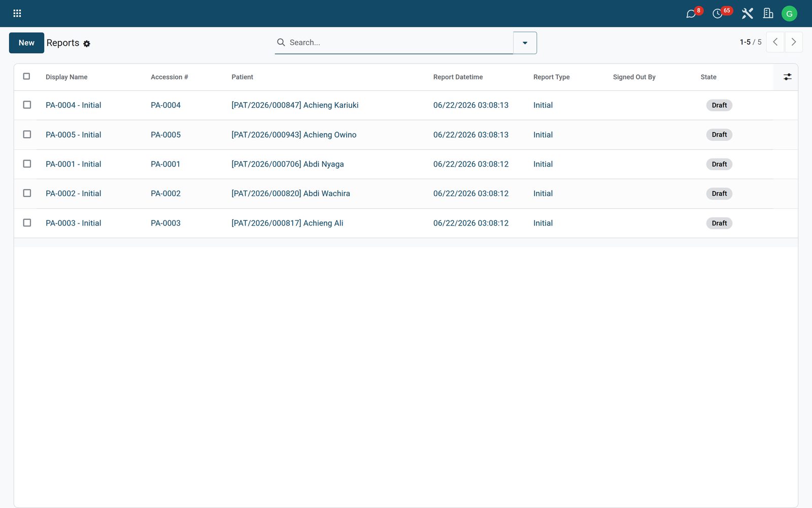The width and height of the screenshot is (812, 508).
Task: Tick the checkbox for PA-0005 row
Action: click(x=27, y=134)
